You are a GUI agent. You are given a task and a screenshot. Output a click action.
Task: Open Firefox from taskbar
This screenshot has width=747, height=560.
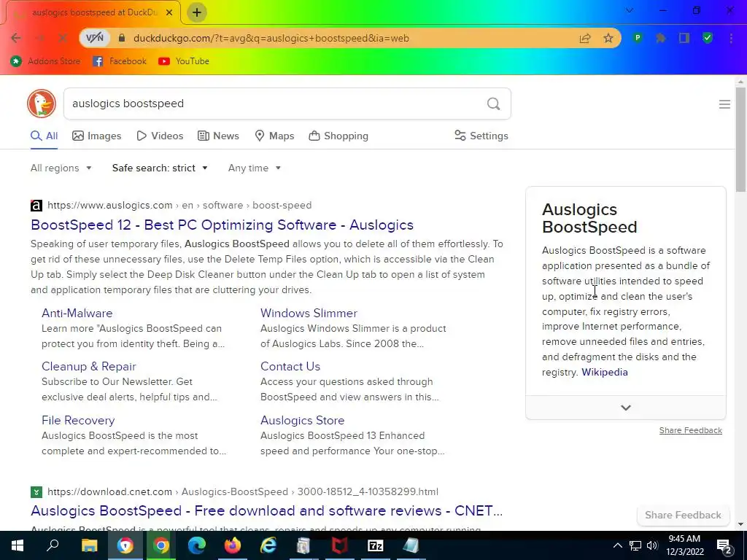tap(233, 545)
